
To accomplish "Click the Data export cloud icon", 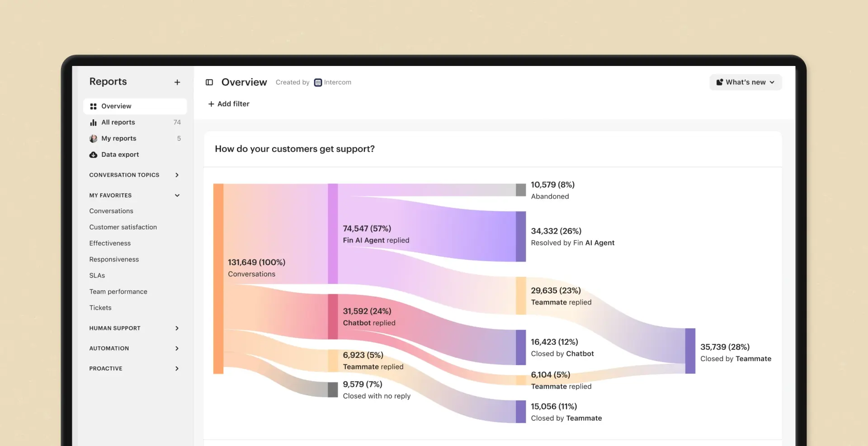I will (93, 155).
